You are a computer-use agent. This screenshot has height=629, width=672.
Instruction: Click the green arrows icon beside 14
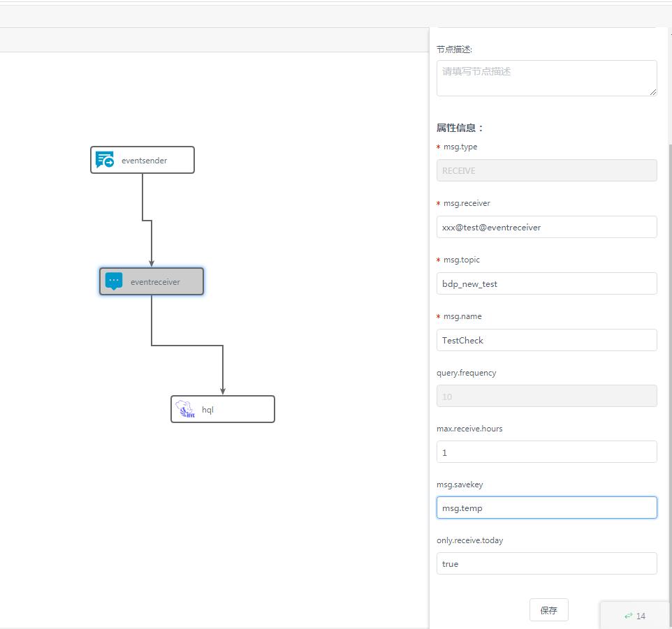coord(628,616)
